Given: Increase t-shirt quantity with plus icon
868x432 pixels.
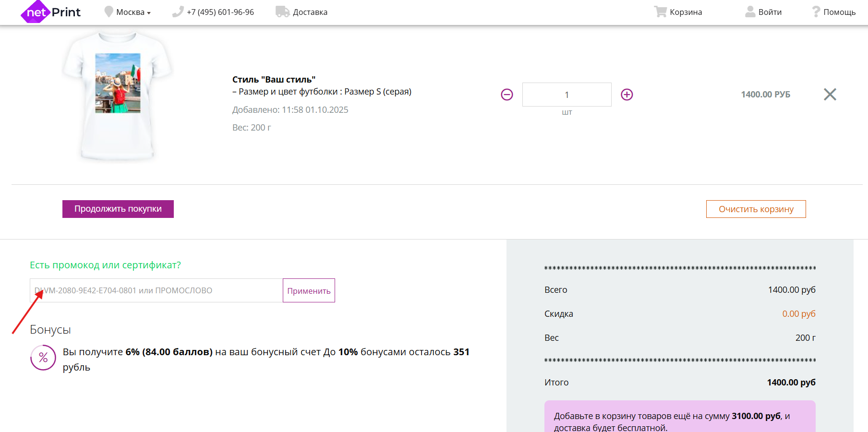Looking at the screenshot, I should pos(627,95).
